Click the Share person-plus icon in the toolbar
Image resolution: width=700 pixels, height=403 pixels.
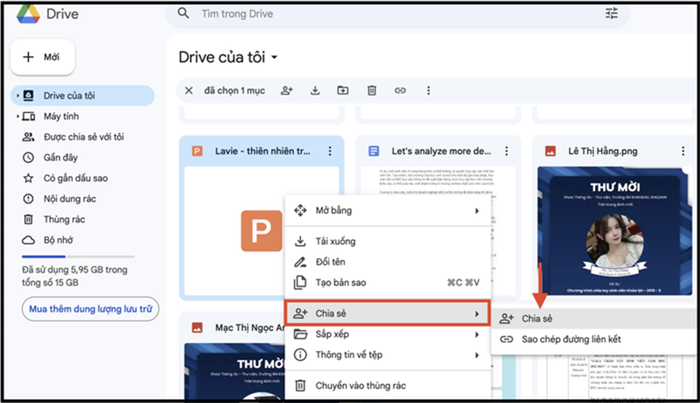pos(287,91)
